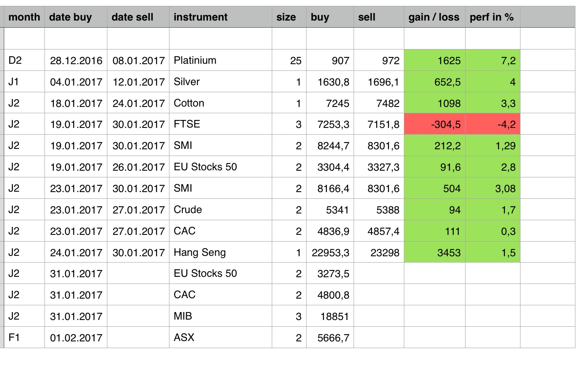Select size cell showing 25

(289, 60)
